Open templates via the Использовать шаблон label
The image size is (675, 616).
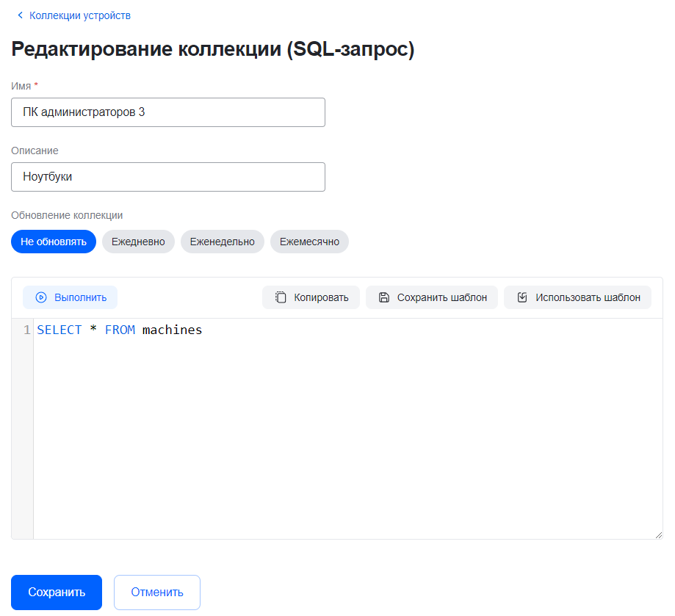(588, 297)
